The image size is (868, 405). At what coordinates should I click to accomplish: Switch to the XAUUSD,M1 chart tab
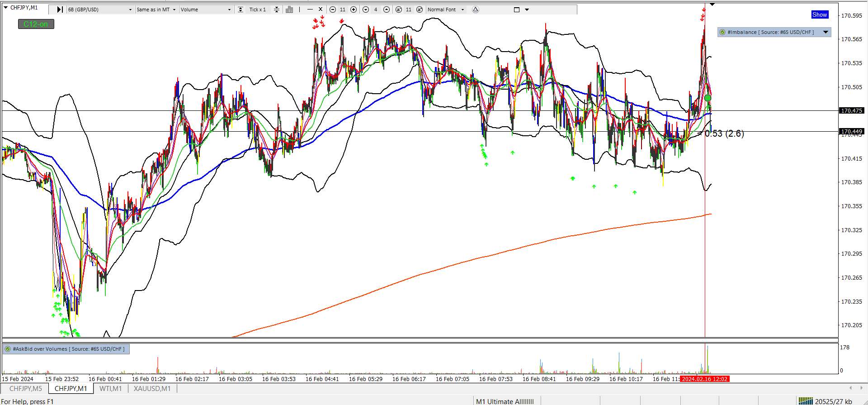pyautogui.click(x=152, y=389)
